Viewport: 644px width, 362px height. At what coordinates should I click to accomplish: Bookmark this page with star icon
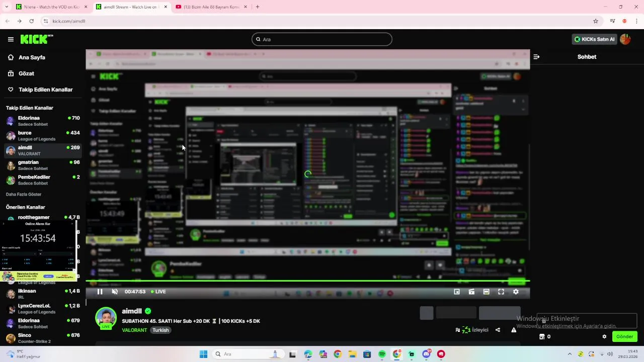pyautogui.click(x=596, y=21)
